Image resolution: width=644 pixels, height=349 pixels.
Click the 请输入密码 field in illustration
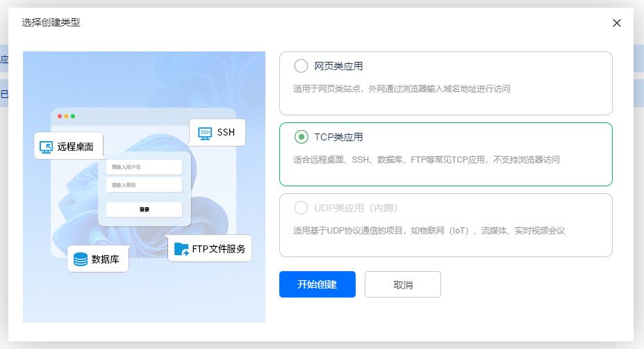point(145,184)
